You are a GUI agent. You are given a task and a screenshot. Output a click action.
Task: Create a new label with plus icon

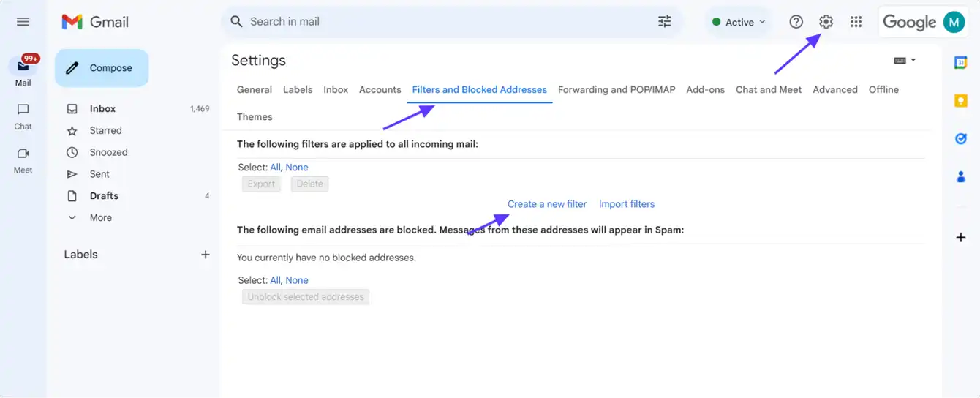[206, 255]
